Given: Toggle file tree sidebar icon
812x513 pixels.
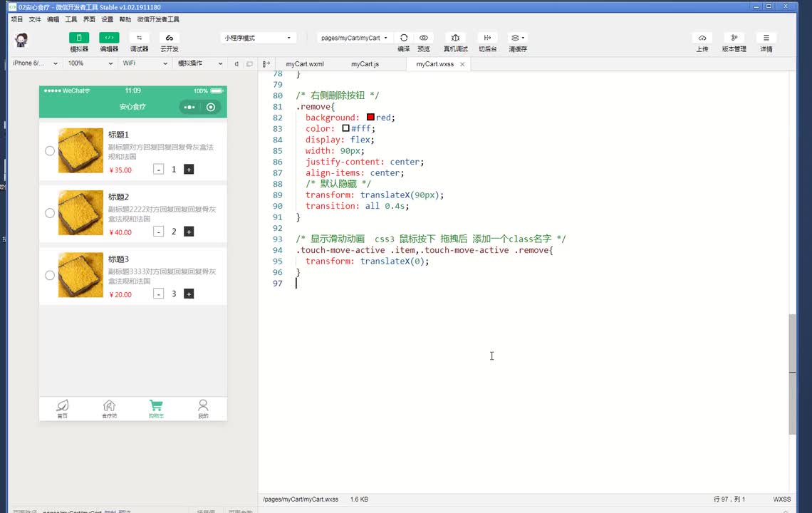Looking at the screenshot, I should (266, 63).
